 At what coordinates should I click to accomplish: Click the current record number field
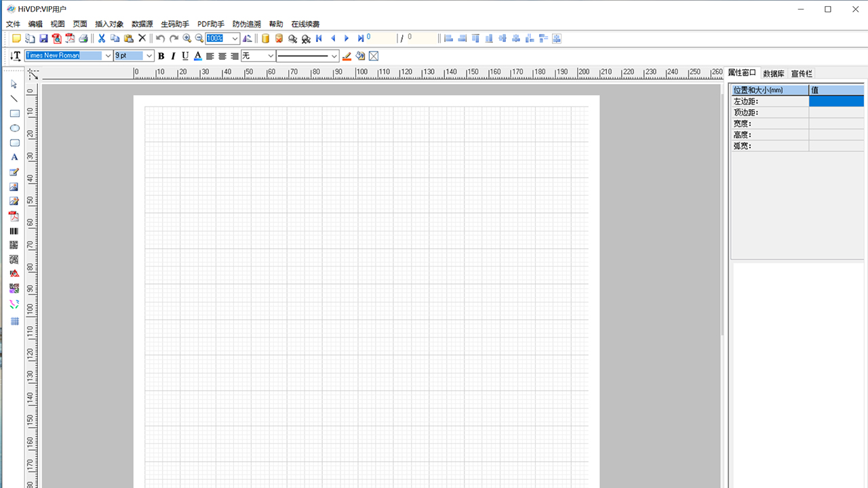(x=381, y=39)
